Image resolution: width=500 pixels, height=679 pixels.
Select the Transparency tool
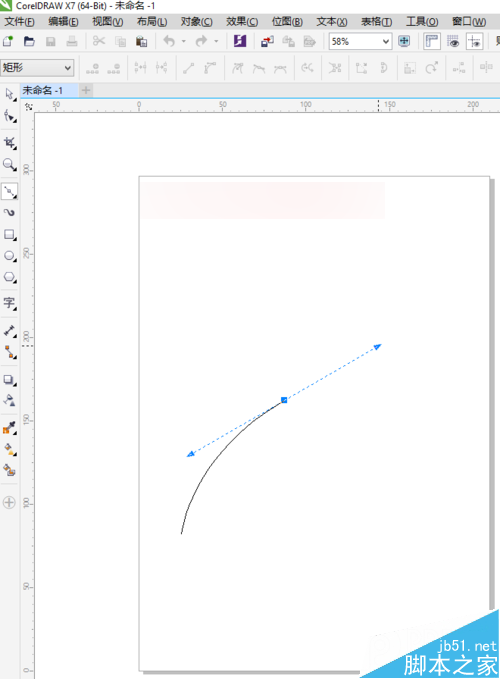(x=10, y=400)
